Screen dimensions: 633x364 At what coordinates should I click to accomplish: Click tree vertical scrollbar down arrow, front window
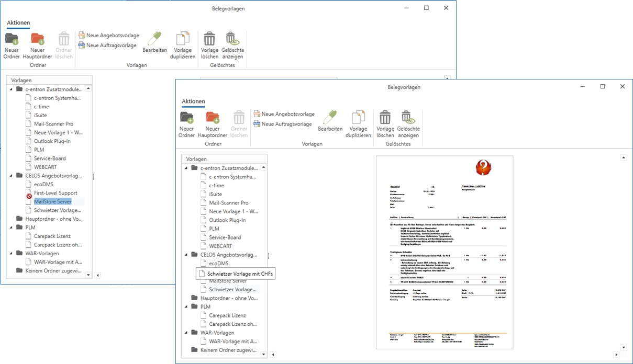click(x=263, y=354)
